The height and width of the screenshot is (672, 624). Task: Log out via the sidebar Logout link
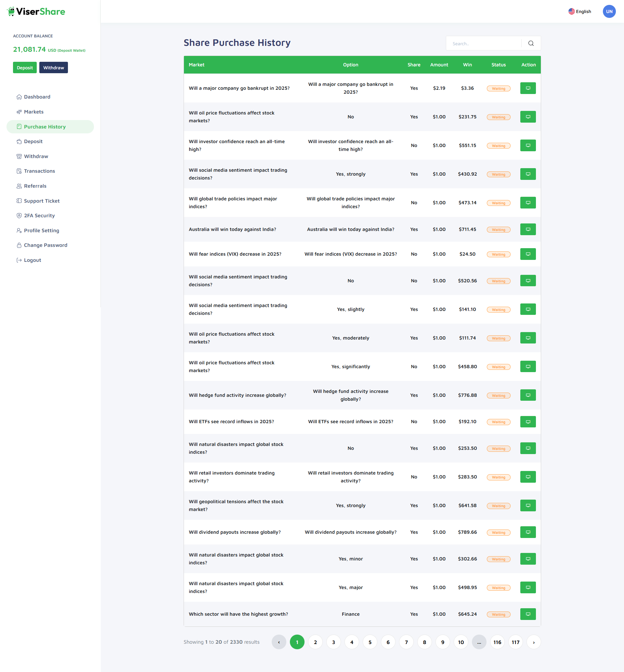(32, 260)
